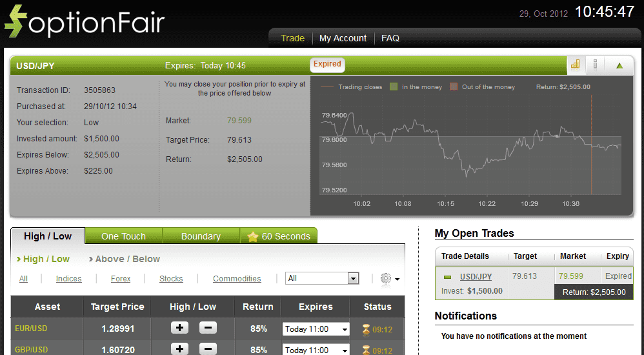The height and width of the screenshot is (355, 644).
Task: Click EUR/USD target price 1.28991
Action: 118,329
